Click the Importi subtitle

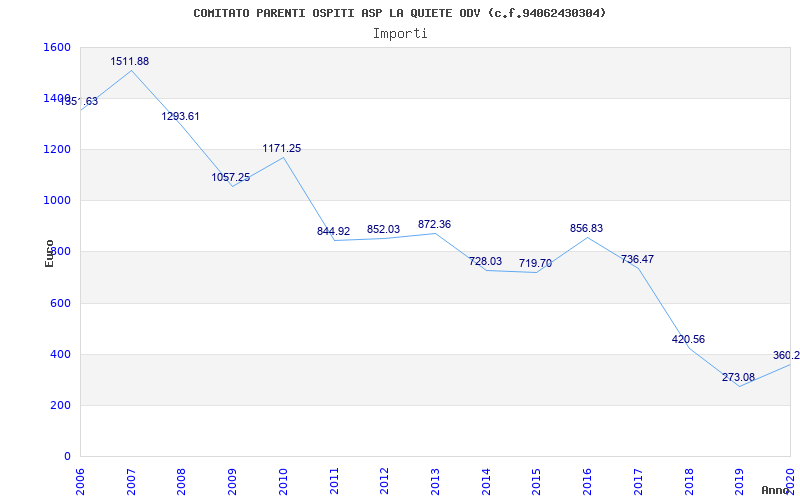tap(400, 34)
